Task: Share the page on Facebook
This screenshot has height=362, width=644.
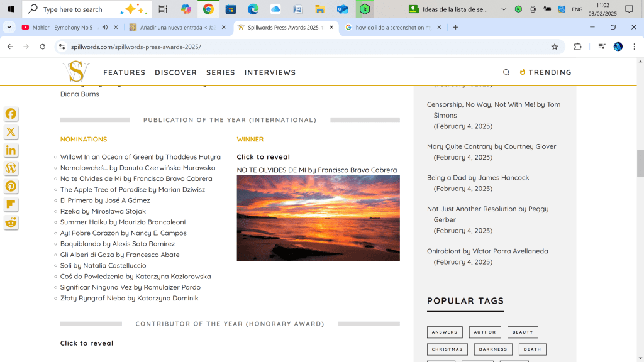Action: pyautogui.click(x=11, y=114)
